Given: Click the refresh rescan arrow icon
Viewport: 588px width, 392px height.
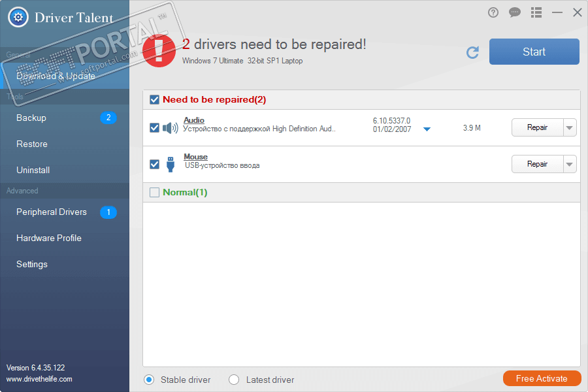Looking at the screenshot, I should coord(472,52).
